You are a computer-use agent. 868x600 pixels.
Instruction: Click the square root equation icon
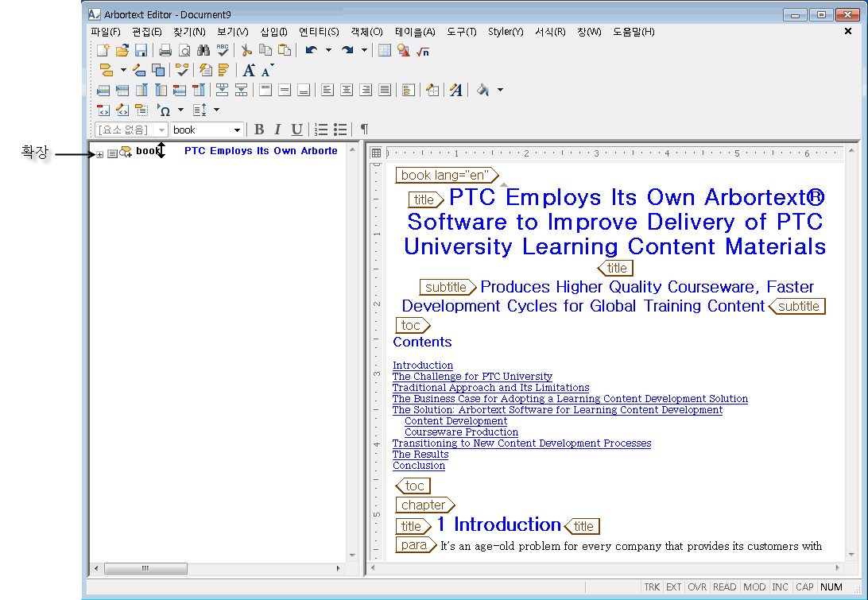pyautogui.click(x=423, y=51)
